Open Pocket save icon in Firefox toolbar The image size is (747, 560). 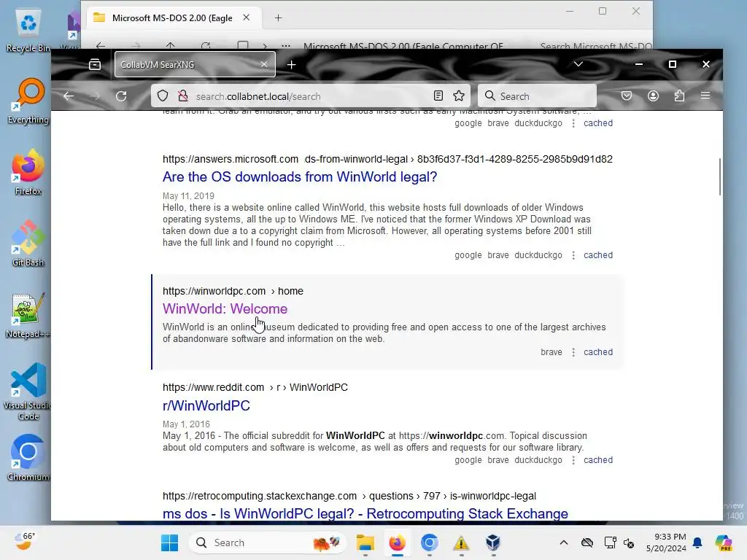627,96
